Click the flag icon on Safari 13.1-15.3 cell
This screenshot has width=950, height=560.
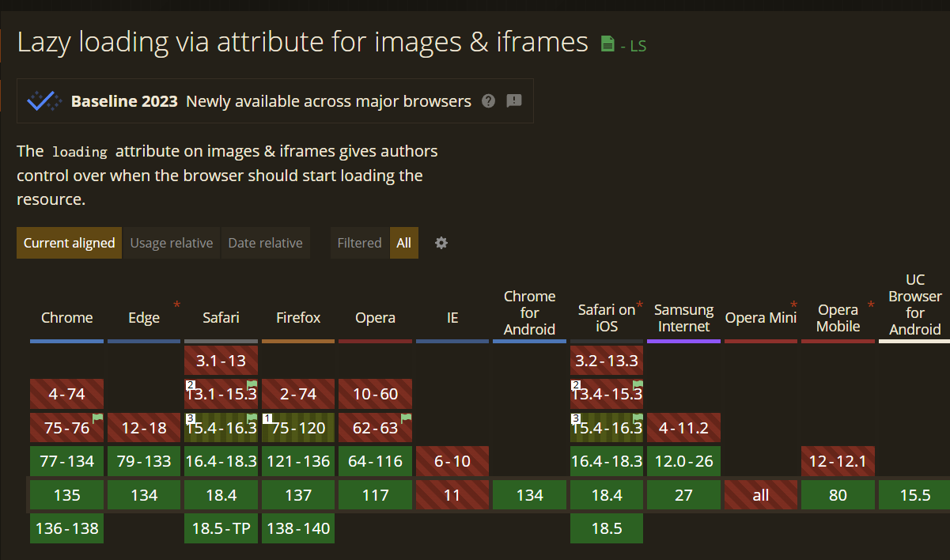pos(252,386)
